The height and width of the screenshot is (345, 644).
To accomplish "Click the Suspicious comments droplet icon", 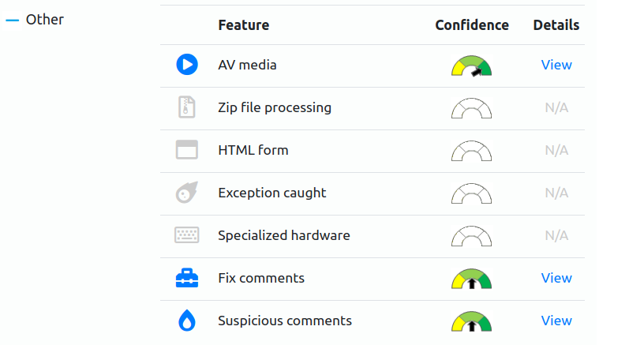I will click(187, 321).
